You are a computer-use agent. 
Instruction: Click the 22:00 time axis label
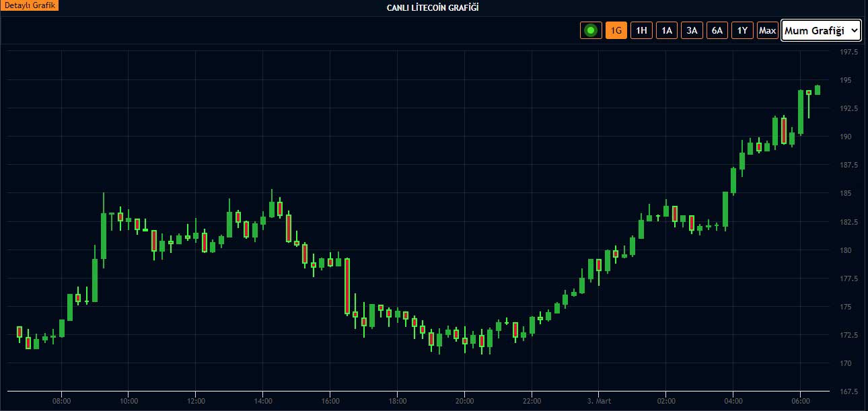pyautogui.click(x=532, y=400)
